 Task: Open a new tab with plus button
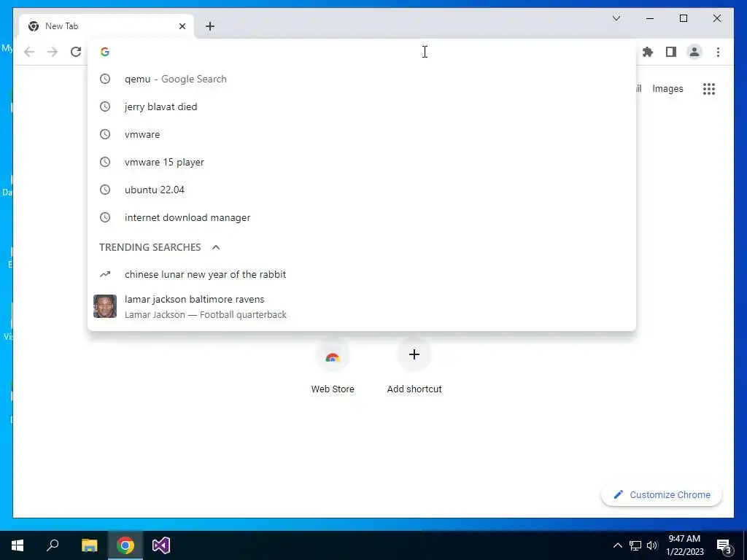(210, 26)
